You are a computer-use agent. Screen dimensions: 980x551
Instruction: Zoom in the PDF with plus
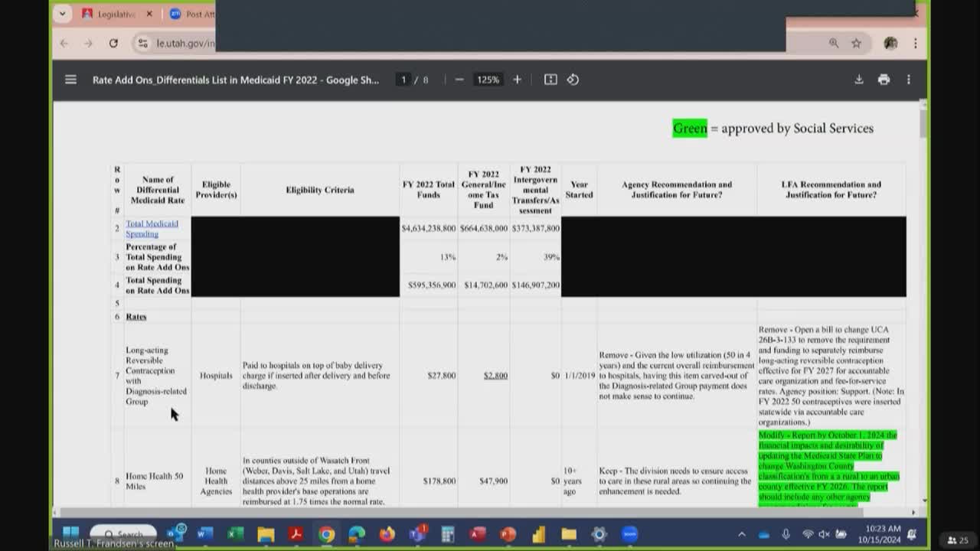tap(517, 80)
